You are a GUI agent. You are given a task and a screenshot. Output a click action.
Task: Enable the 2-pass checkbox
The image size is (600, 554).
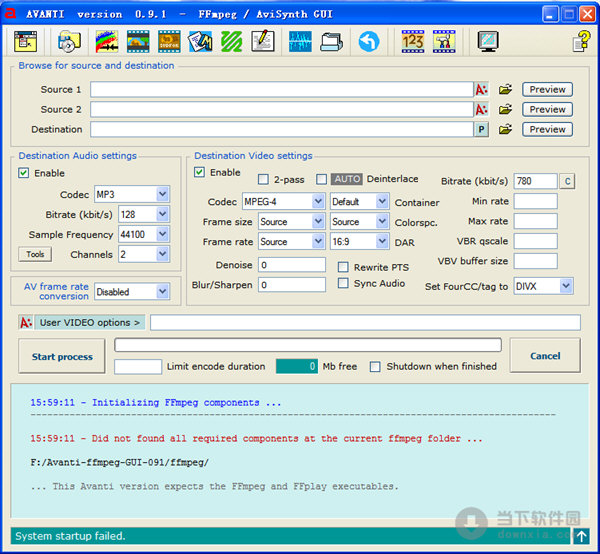click(x=263, y=179)
